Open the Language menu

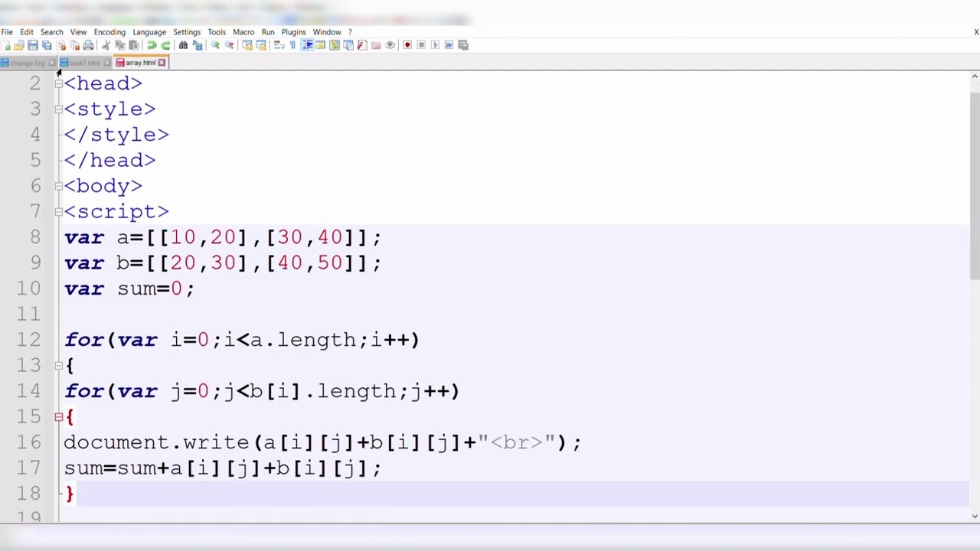[x=149, y=32]
